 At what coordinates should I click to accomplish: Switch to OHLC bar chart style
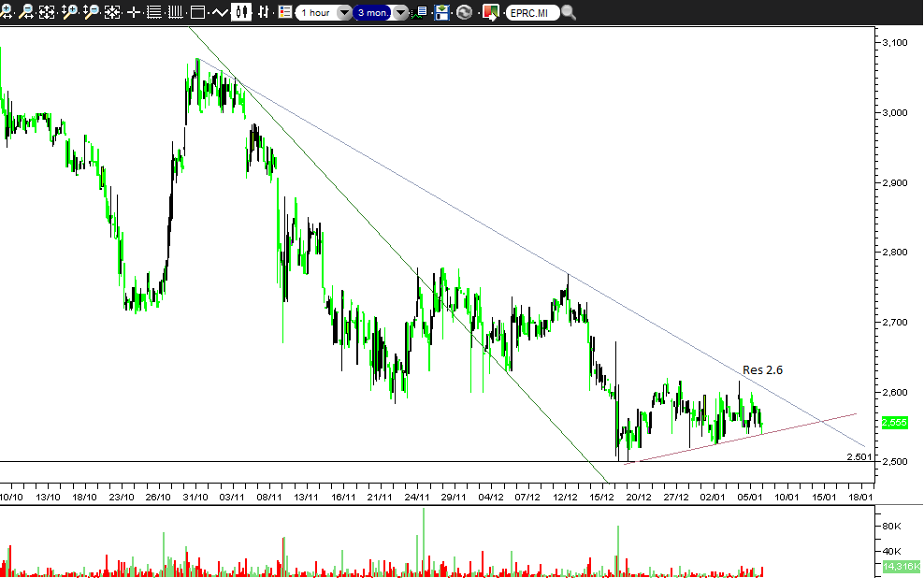[x=264, y=12]
